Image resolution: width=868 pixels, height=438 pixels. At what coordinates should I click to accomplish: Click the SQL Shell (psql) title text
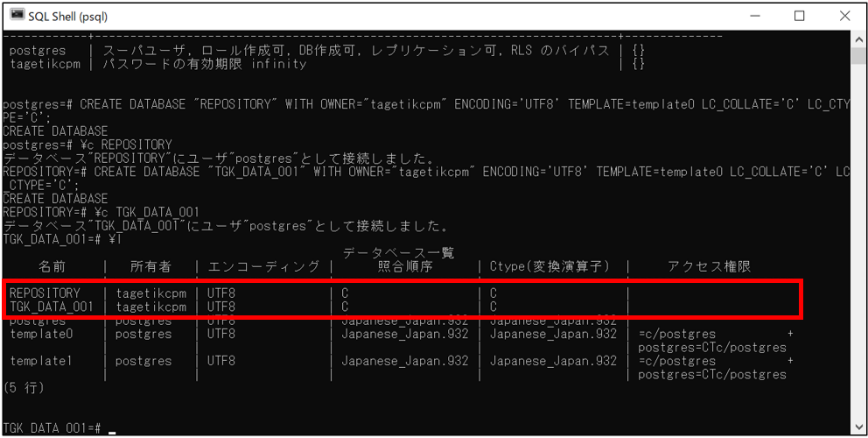click(68, 17)
